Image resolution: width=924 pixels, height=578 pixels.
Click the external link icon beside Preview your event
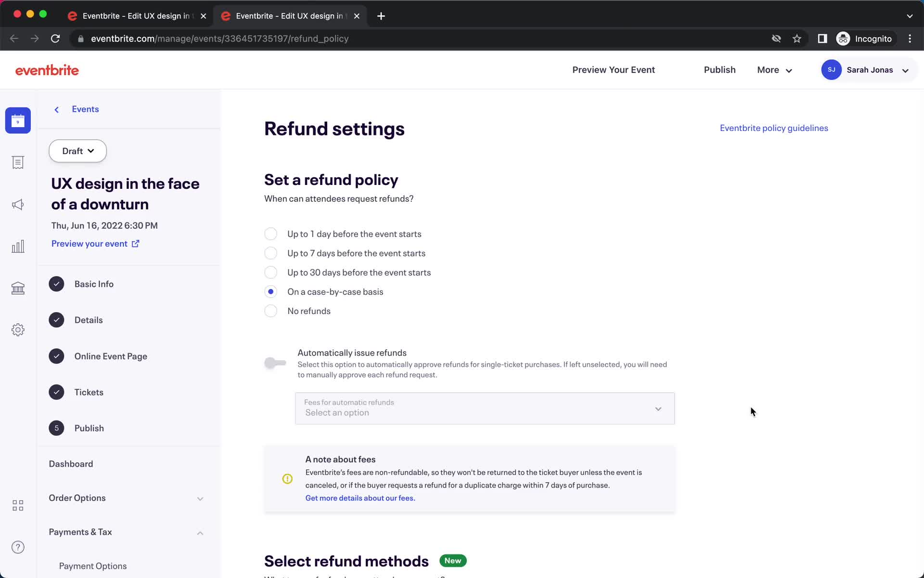[x=136, y=244]
